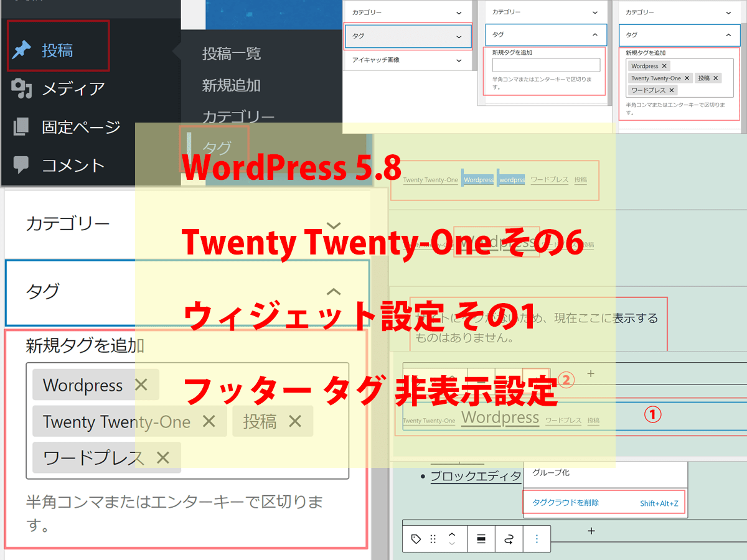This screenshot has width=747, height=560.
Task: Open the alignment option in block toolbar
Action: 481,539
